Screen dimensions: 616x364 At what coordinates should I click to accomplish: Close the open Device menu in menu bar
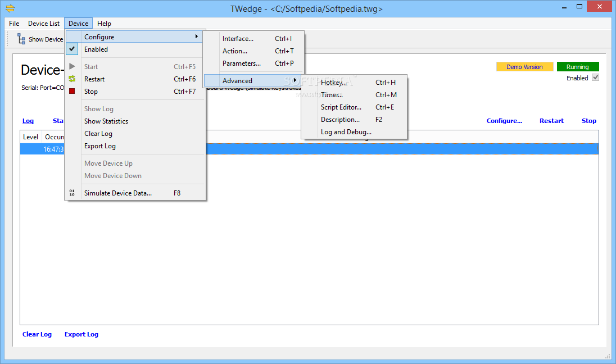click(x=79, y=24)
